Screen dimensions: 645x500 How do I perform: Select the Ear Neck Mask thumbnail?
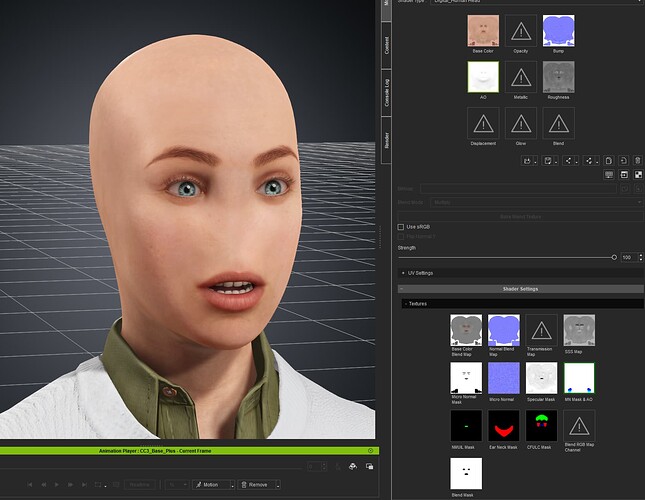[503, 426]
